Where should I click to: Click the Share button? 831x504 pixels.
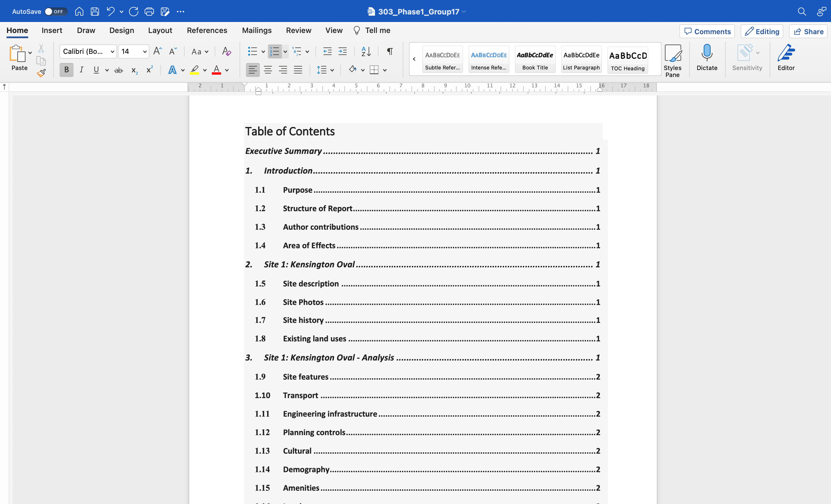click(x=808, y=31)
